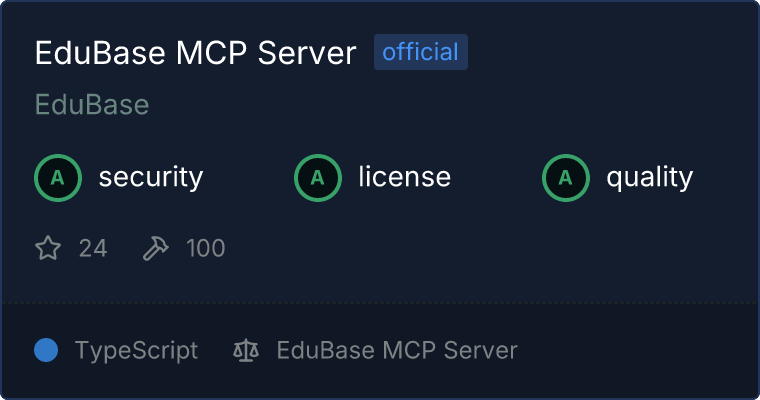This screenshot has height=400, width=760.
Task: Click the hammer tools icon
Action: pyautogui.click(x=156, y=248)
